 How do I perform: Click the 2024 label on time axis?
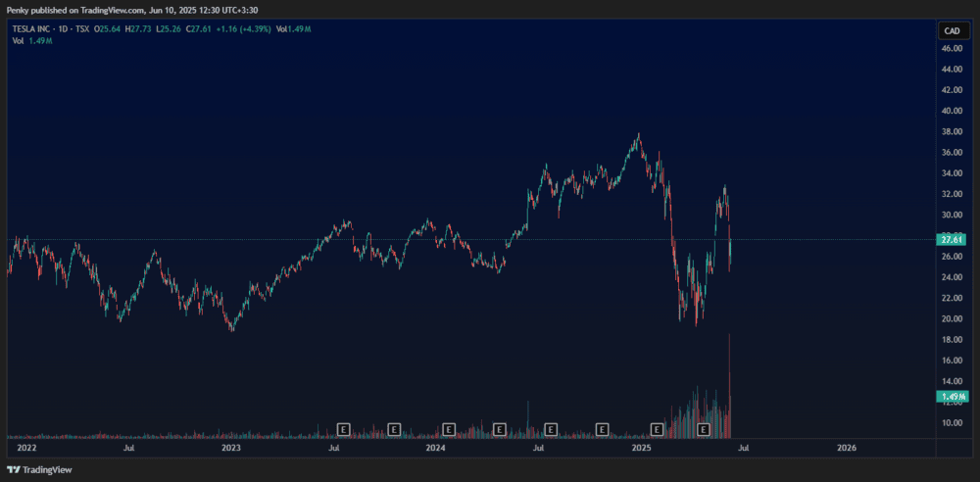(x=436, y=448)
